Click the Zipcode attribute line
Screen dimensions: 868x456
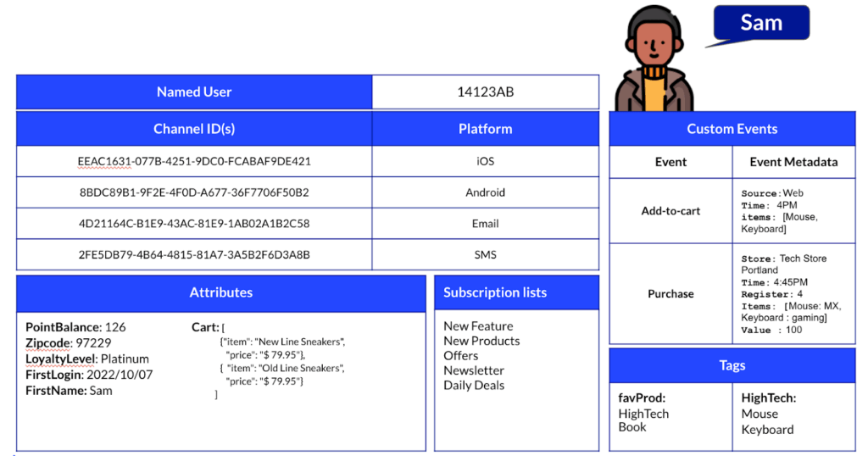tap(68, 342)
